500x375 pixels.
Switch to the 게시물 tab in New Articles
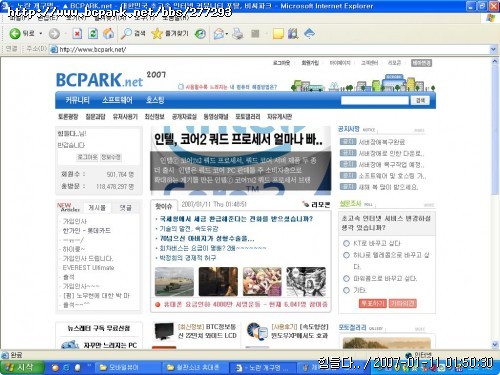point(97,208)
